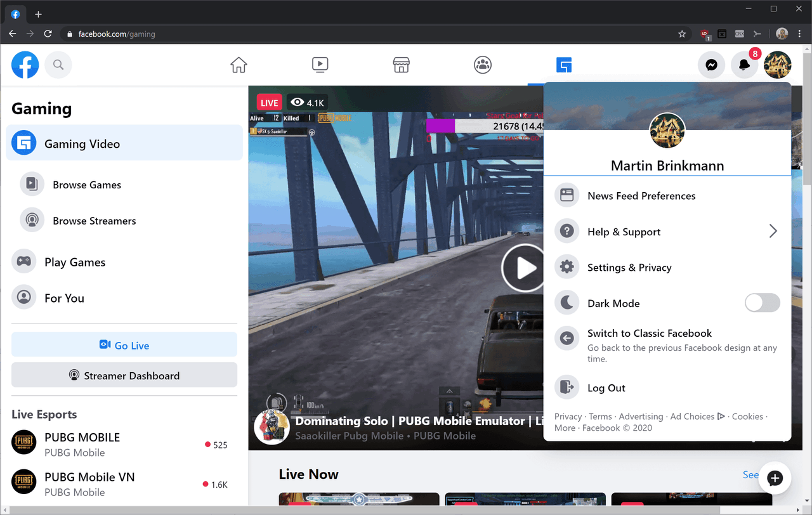
Task: Open the Chrome profile avatar
Action: pyautogui.click(x=782, y=34)
